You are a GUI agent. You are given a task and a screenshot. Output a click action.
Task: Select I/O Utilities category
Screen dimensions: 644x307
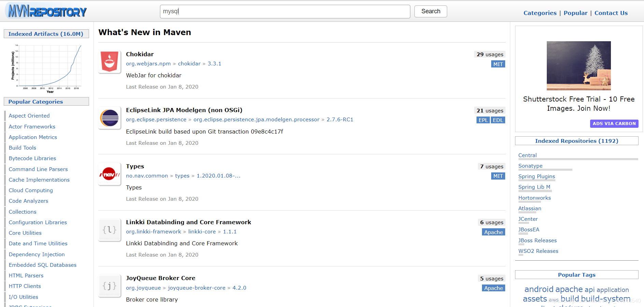(x=23, y=297)
